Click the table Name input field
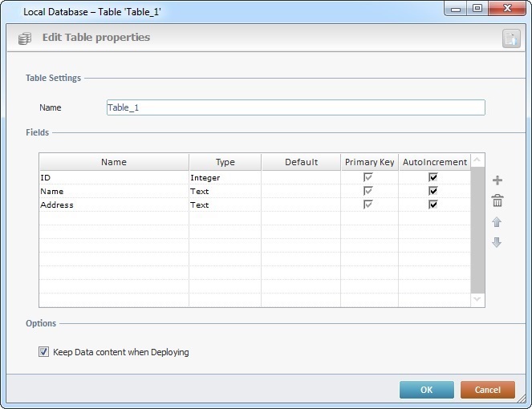 click(295, 107)
